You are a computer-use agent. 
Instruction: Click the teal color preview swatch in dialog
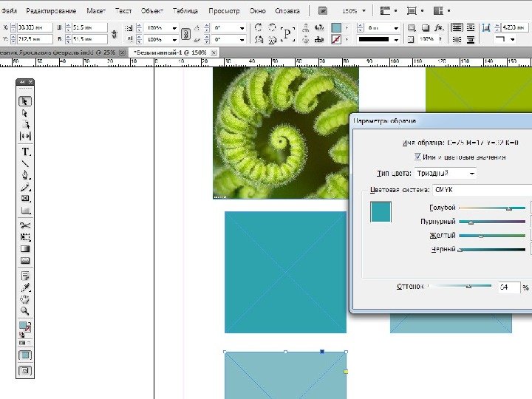coord(381,212)
